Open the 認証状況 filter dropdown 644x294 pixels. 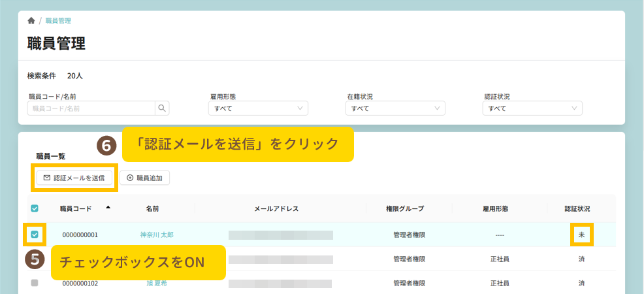click(533, 108)
